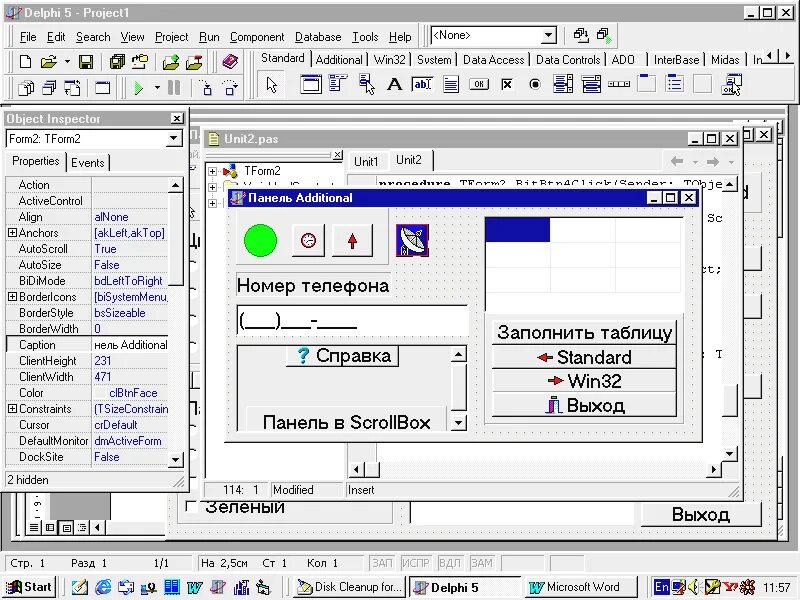Switch to the Unit1 editor tab
This screenshot has height=600, width=800.
point(366,162)
